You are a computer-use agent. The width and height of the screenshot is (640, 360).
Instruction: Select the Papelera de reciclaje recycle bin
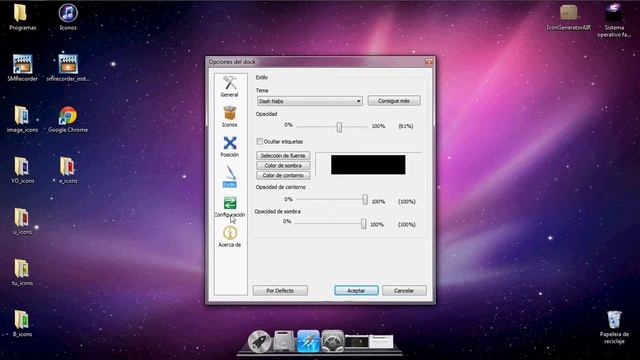click(614, 327)
